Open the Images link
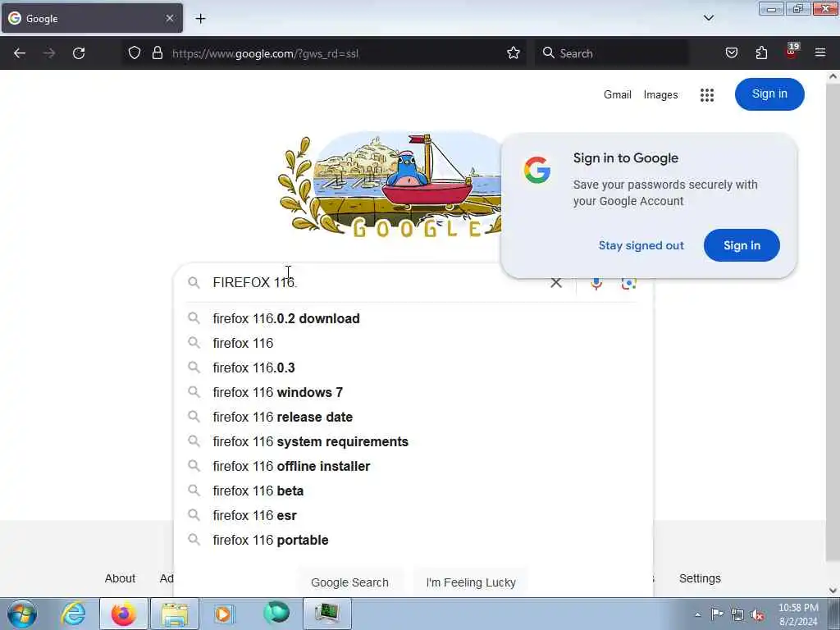 click(660, 95)
